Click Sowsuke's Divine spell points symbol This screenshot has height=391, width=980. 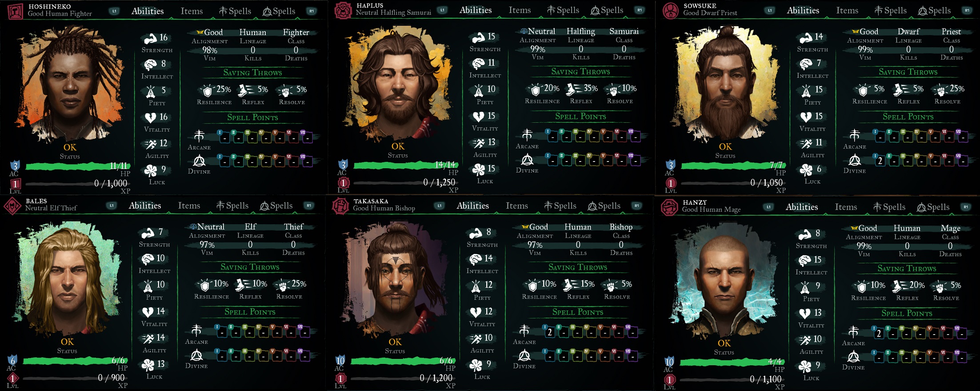854,160
